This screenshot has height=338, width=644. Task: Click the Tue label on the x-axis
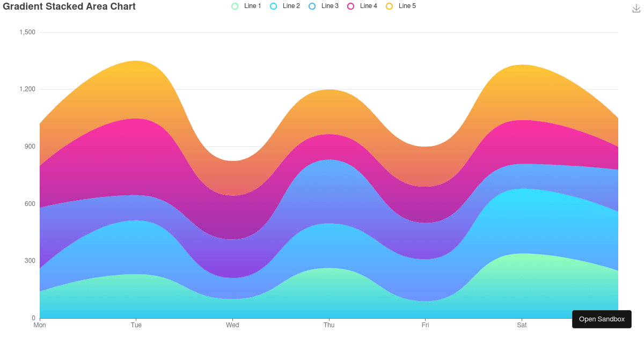[136, 325]
